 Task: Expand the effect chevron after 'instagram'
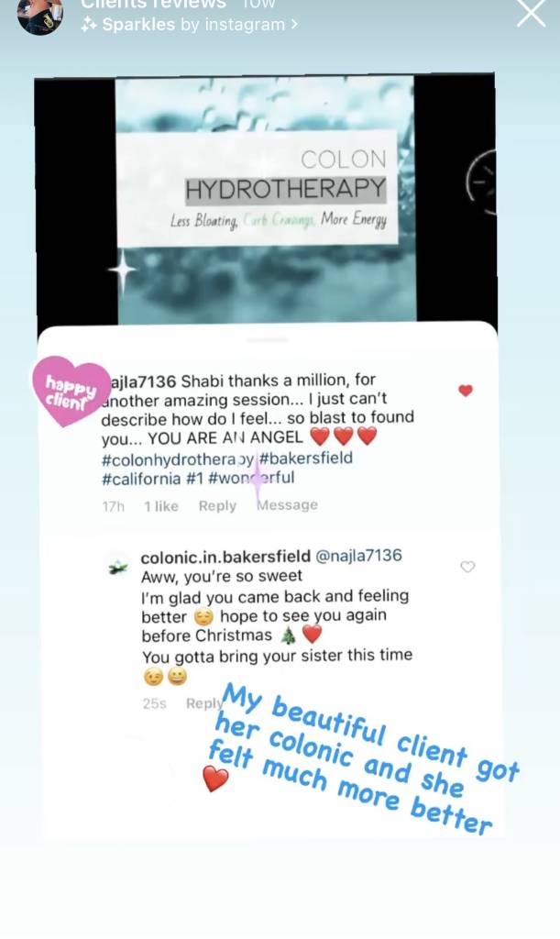(x=294, y=25)
